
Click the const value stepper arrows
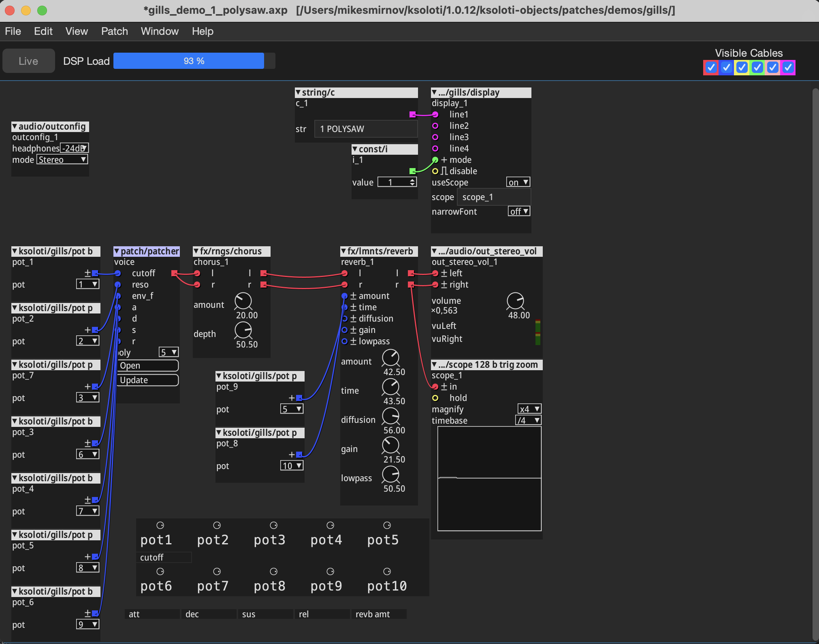[x=412, y=182]
